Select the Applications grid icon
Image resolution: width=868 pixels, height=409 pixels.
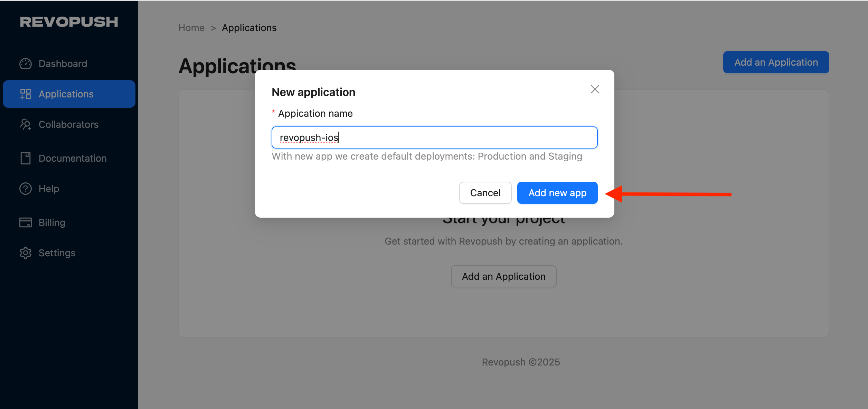tap(26, 94)
